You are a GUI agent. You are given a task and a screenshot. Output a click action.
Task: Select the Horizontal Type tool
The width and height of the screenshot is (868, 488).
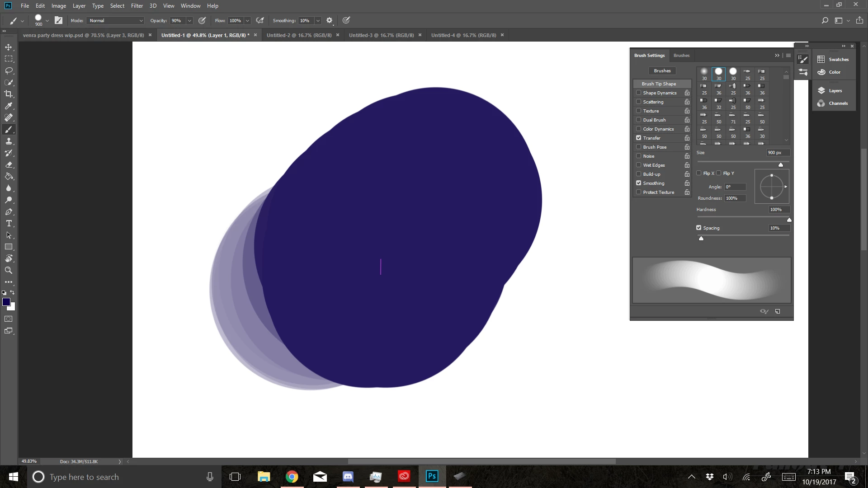point(9,223)
